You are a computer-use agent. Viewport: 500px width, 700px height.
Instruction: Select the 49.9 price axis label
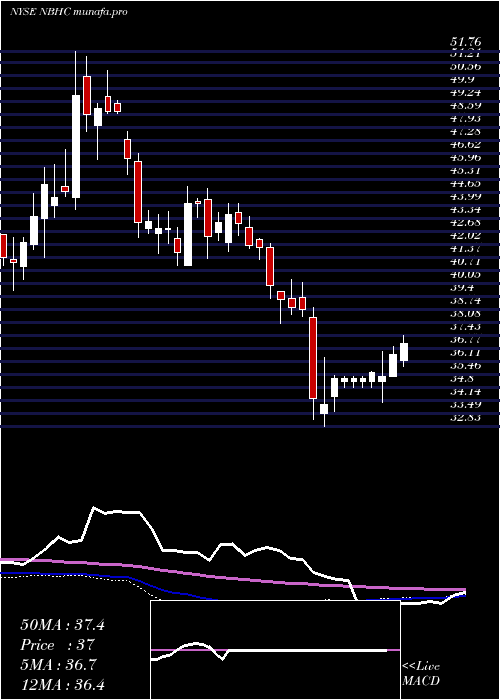(x=463, y=79)
